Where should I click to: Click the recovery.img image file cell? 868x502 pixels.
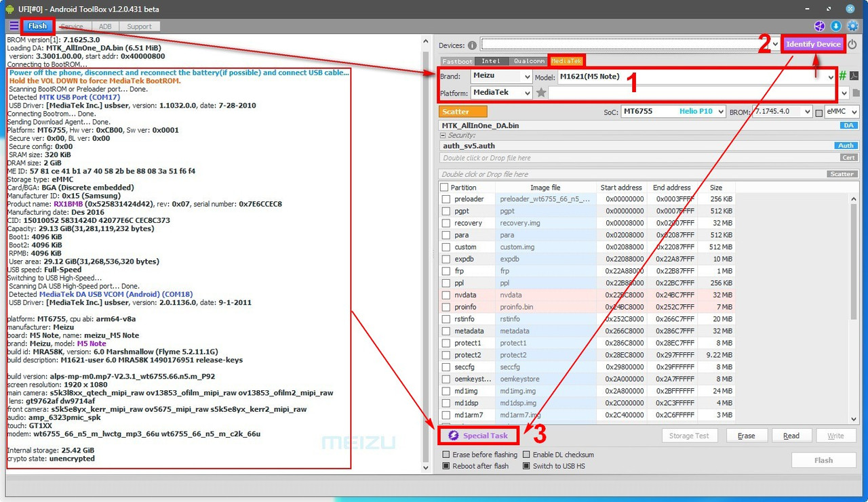pyautogui.click(x=546, y=224)
